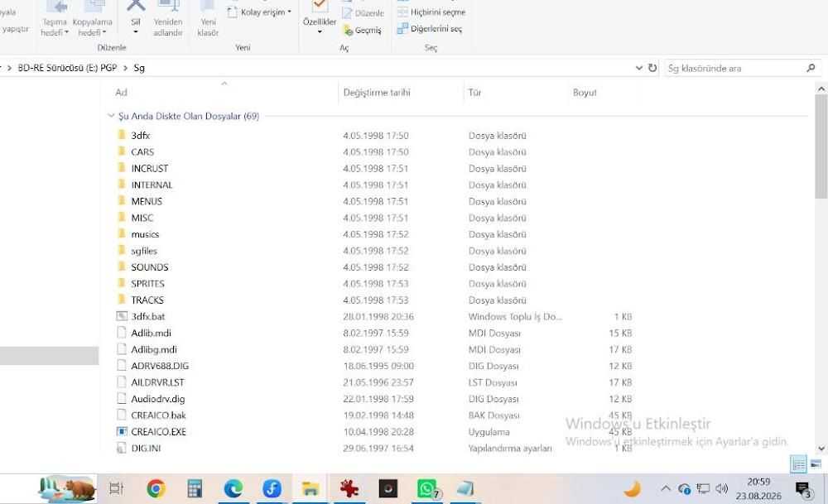
Task: Click the CREAICO.EXE application icon
Action: pyautogui.click(x=122, y=431)
